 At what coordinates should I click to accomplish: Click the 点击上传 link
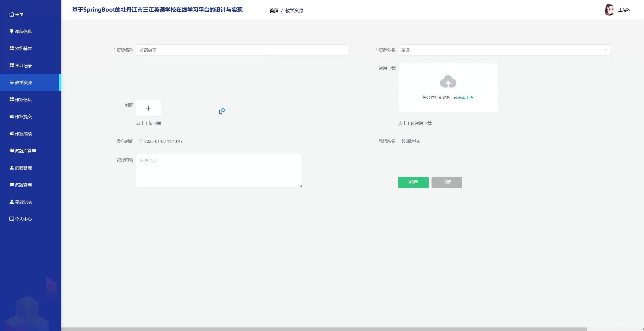[466, 97]
